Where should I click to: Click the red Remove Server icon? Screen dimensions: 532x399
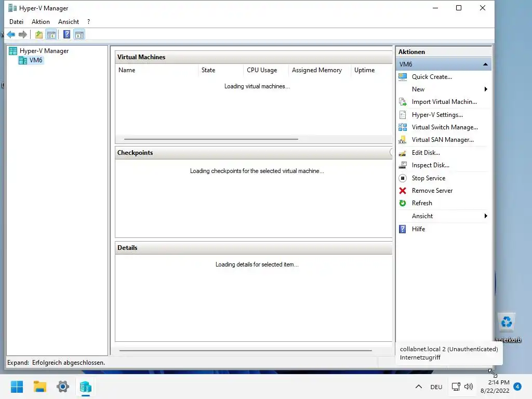point(403,191)
